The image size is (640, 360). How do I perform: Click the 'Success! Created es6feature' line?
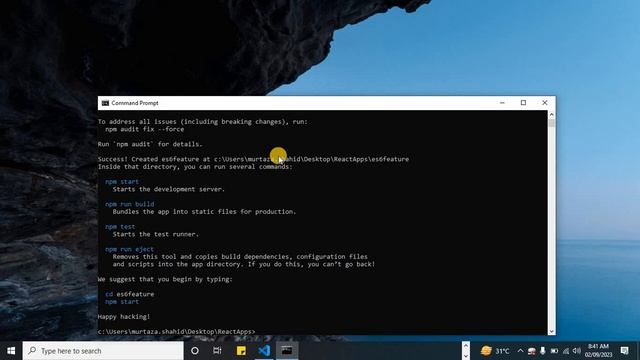point(253,159)
